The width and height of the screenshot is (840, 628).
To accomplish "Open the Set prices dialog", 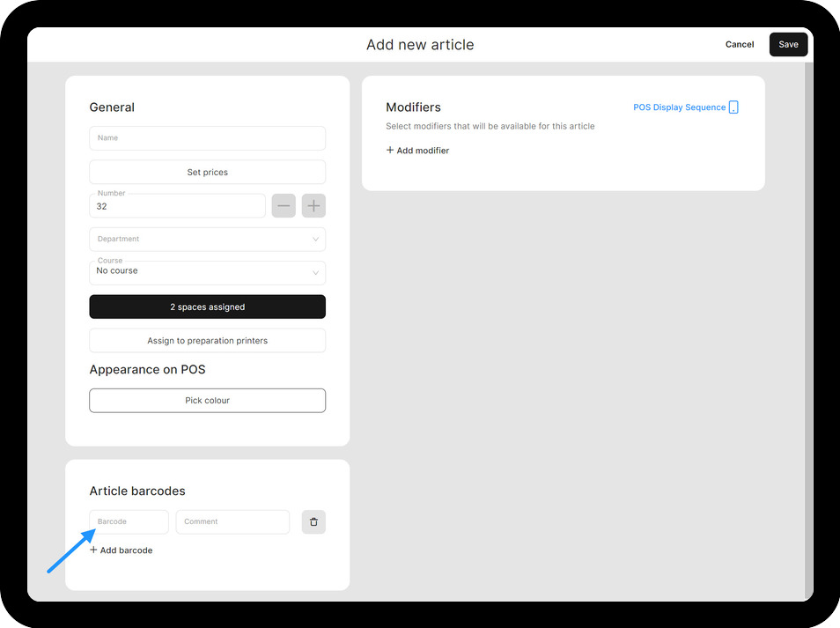I will point(207,173).
